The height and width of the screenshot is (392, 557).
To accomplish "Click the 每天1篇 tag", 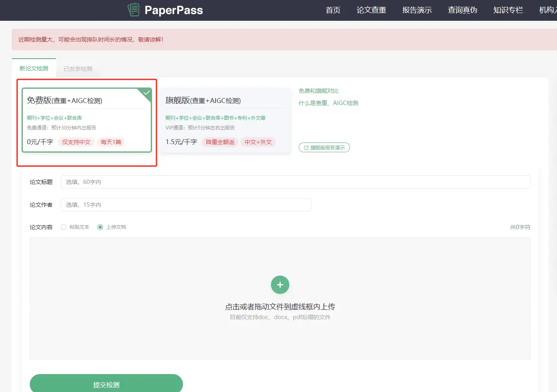I will [111, 142].
